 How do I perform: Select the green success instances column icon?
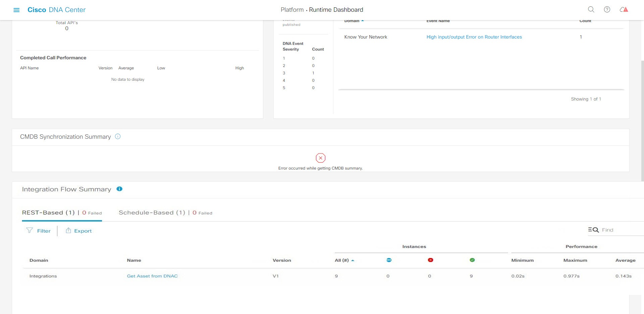point(472,260)
